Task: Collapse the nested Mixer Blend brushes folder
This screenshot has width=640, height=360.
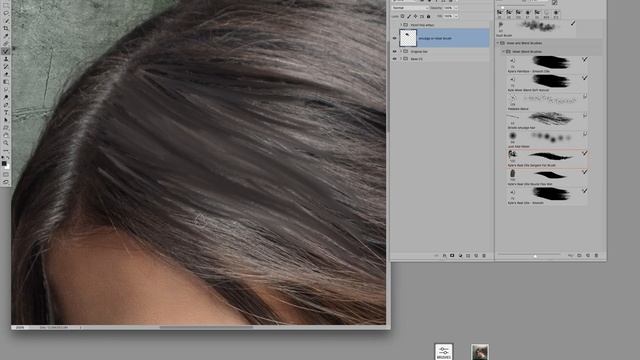Action: tap(503, 51)
